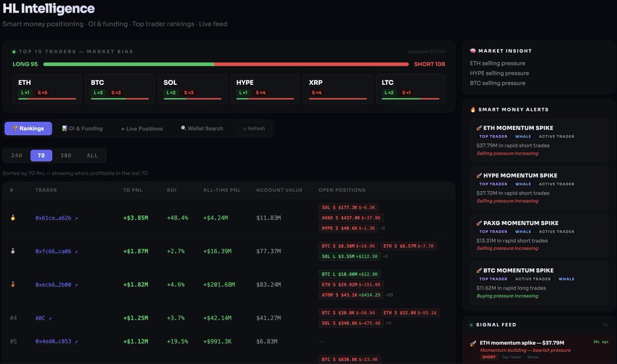This screenshot has height=364, width=617.
Task: Open trader 0x61ce…a62b wallet link
Action: point(57,218)
